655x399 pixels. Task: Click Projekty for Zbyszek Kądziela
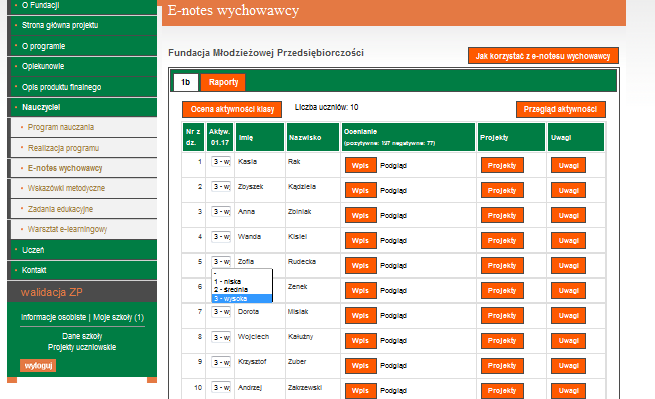(x=502, y=191)
